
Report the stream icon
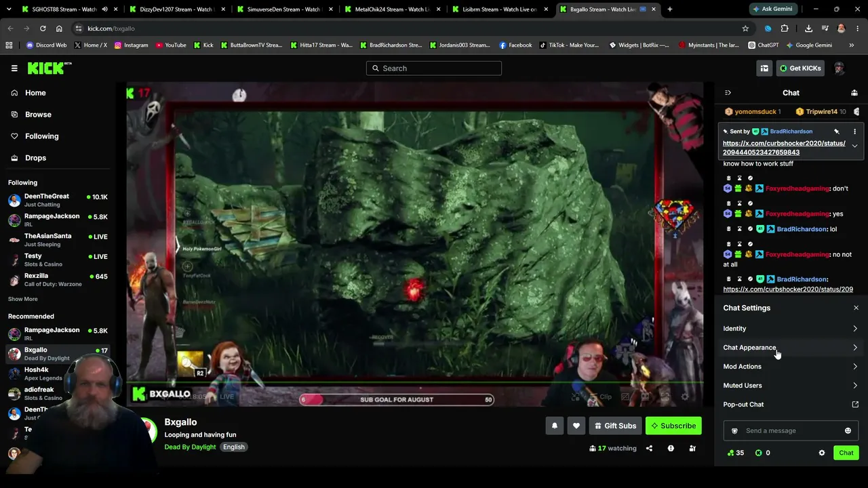click(x=671, y=448)
